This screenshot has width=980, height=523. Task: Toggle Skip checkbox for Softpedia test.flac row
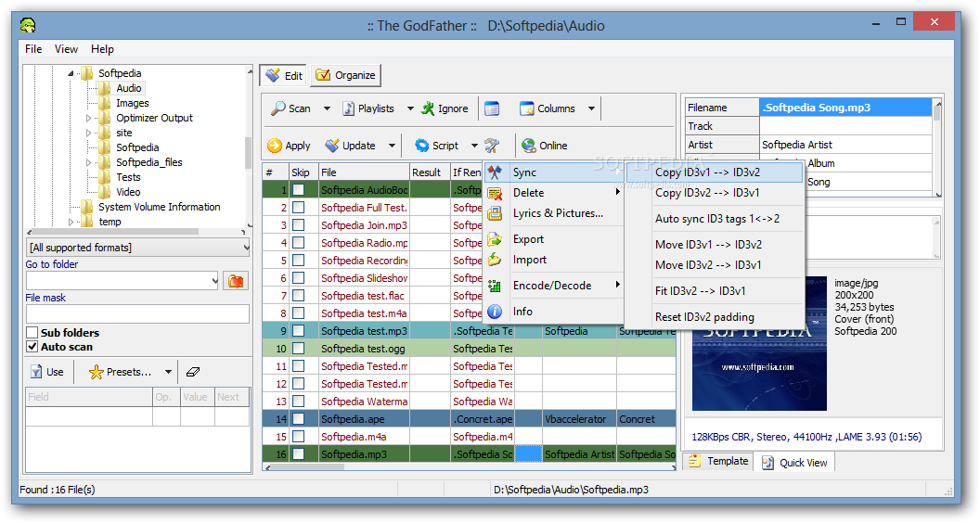[x=299, y=296]
